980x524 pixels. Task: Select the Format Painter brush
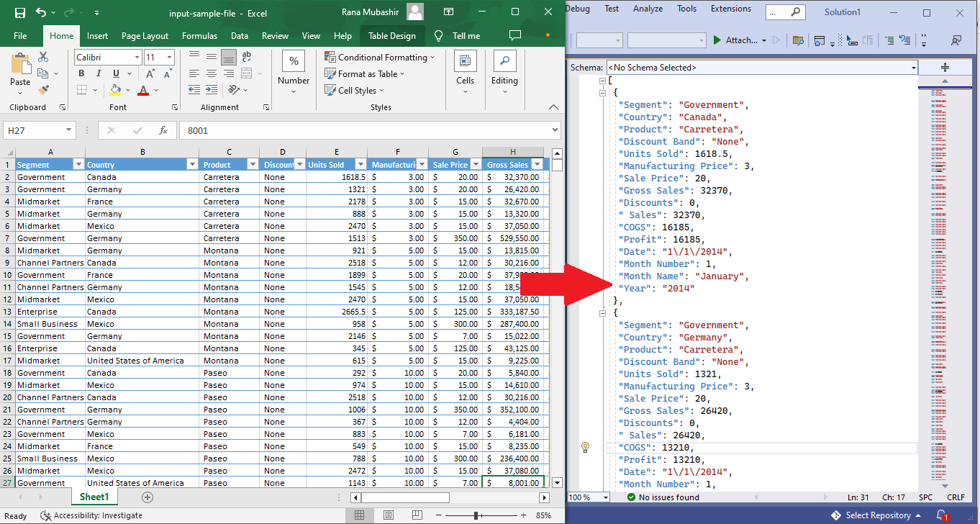[x=43, y=90]
